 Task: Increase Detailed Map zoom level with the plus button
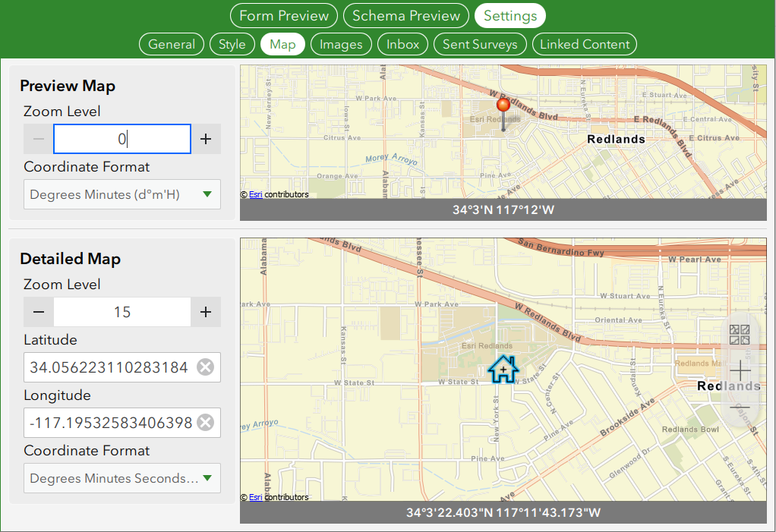click(206, 311)
